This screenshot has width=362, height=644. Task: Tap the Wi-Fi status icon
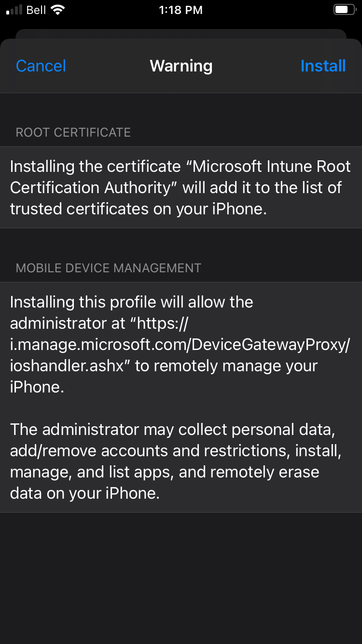click(x=58, y=10)
